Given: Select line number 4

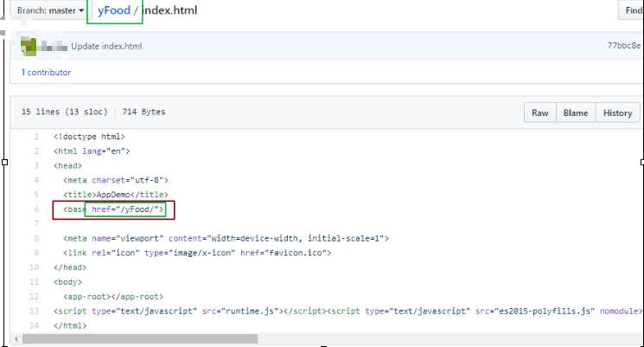Looking at the screenshot, I should [x=36, y=180].
